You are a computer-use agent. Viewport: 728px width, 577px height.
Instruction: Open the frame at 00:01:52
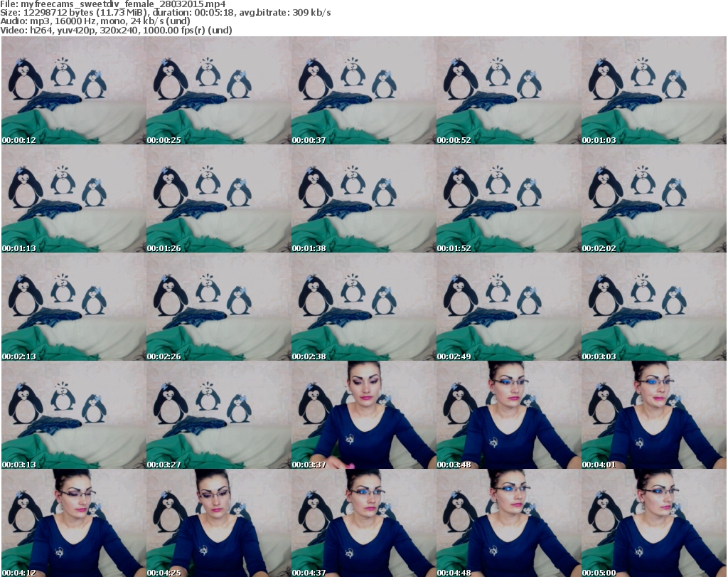click(508, 198)
